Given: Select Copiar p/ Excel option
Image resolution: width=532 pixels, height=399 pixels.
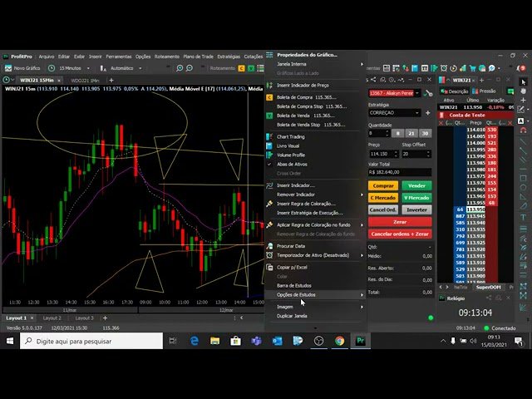Looking at the screenshot, I should [292, 268].
